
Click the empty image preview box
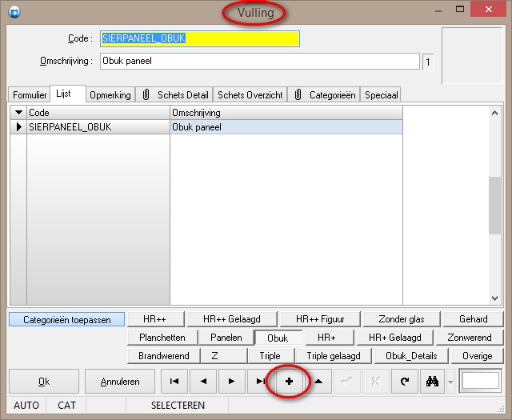pyautogui.click(x=472, y=55)
